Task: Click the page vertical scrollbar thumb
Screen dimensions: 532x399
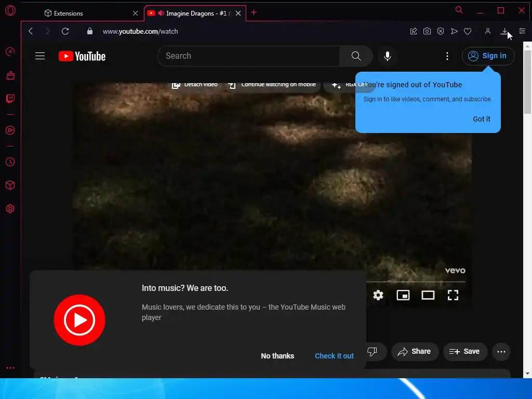Action: pos(527,82)
